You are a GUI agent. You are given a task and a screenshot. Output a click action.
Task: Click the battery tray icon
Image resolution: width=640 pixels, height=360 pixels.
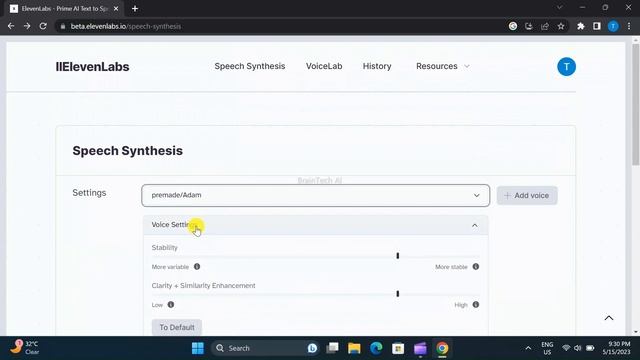(590, 348)
